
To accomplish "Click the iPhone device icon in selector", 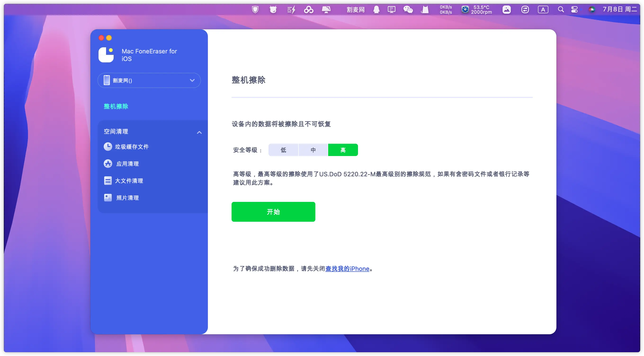I will [x=107, y=80].
